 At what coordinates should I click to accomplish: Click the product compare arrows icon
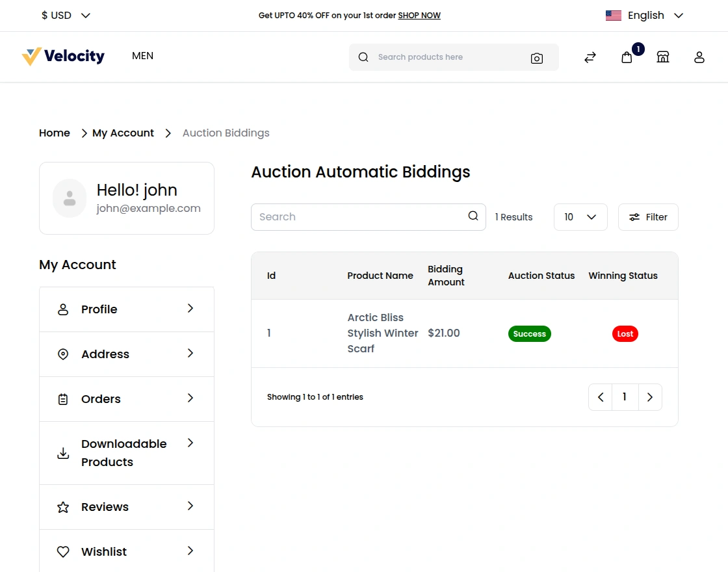[590, 57]
